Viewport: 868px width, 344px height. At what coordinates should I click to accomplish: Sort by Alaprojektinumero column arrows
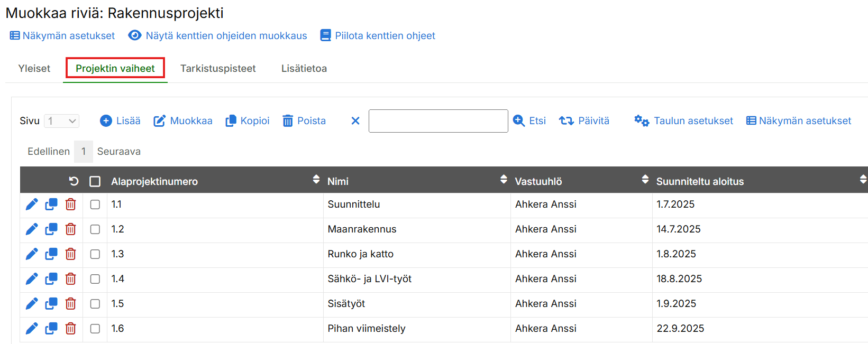[x=316, y=180]
